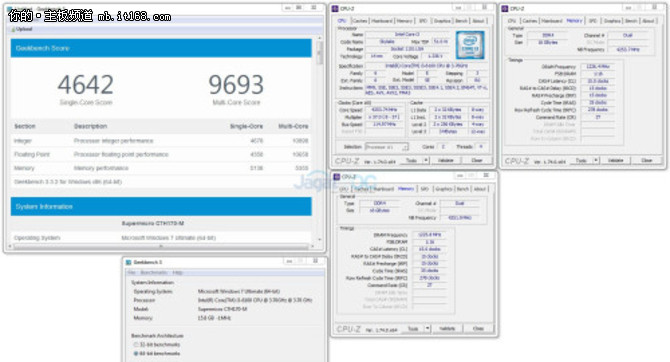Click DRAM Frequency value in upper-right CPU-Z window
This screenshot has height=362, width=670.
(598, 66)
